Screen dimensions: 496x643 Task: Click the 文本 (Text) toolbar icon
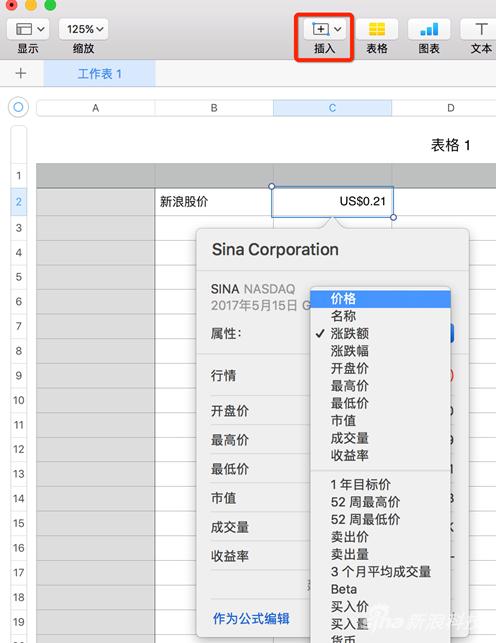[480, 29]
